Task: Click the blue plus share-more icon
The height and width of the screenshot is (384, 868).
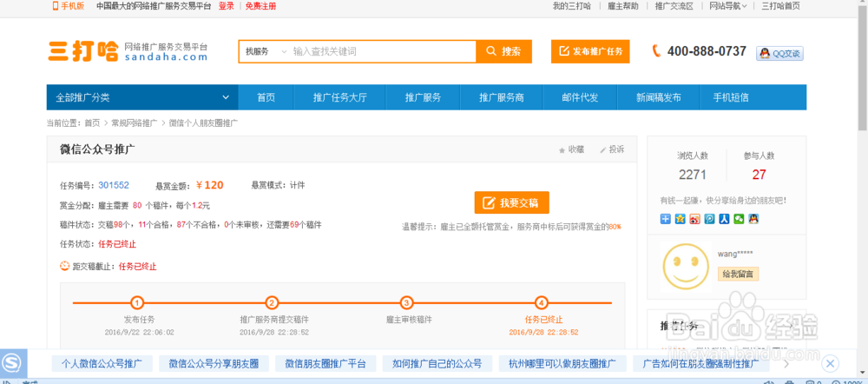Action: tap(666, 219)
